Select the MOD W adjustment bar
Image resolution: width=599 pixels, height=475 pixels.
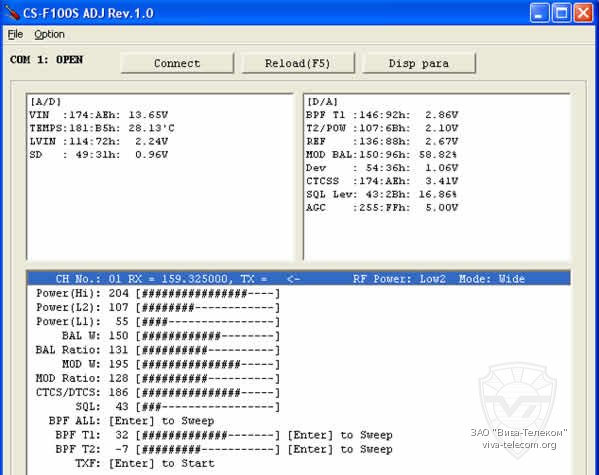(208, 364)
